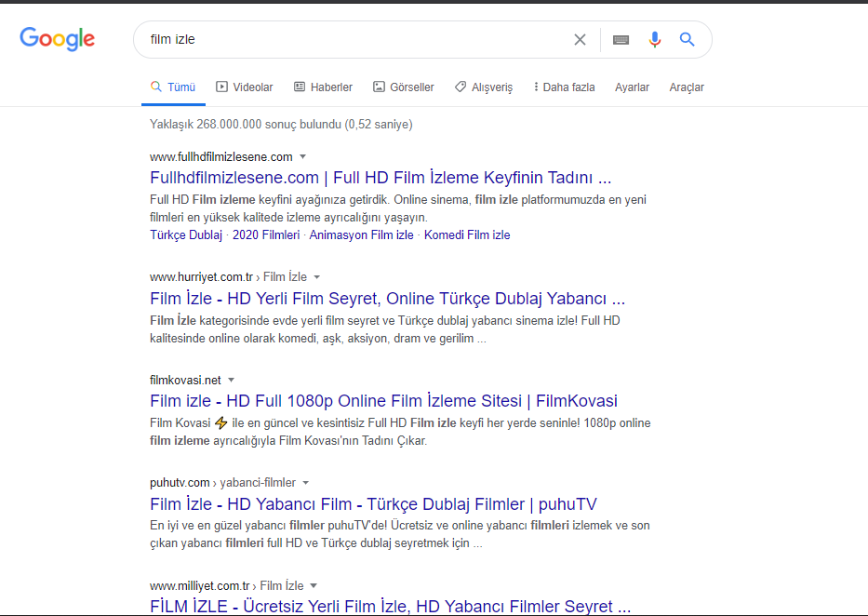This screenshot has width=868, height=616.
Task: Open the Görseller results tab
Action: pyautogui.click(x=404, y=87)
